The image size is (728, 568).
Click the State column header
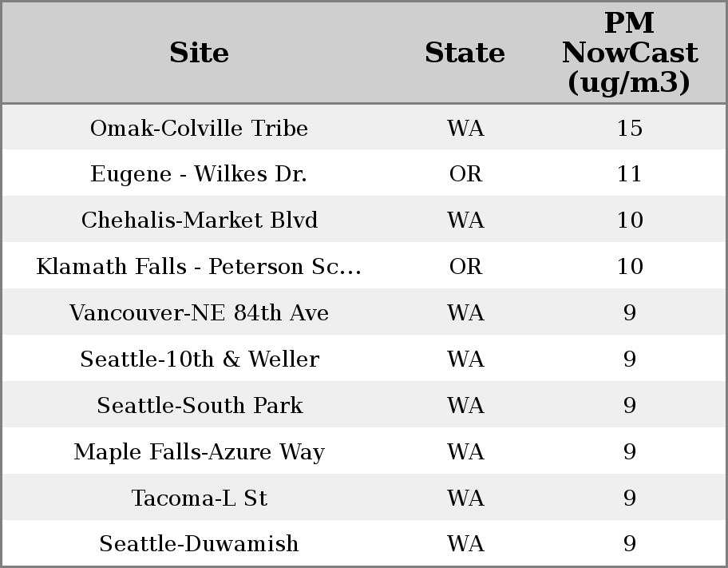465,53
